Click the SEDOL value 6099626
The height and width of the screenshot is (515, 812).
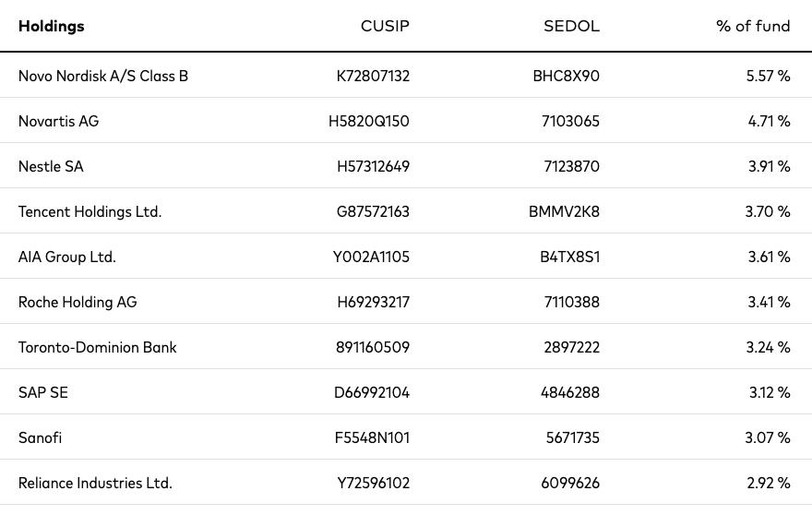coord(570,483)
